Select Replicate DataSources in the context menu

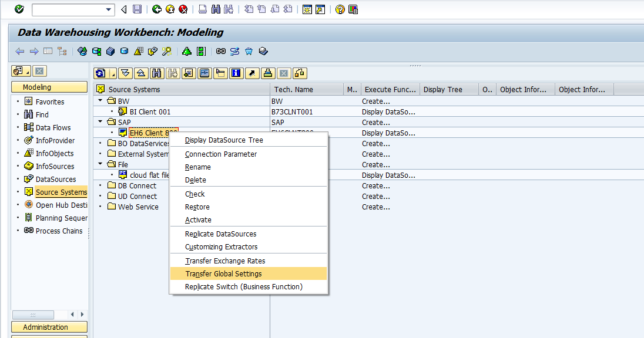222,234
